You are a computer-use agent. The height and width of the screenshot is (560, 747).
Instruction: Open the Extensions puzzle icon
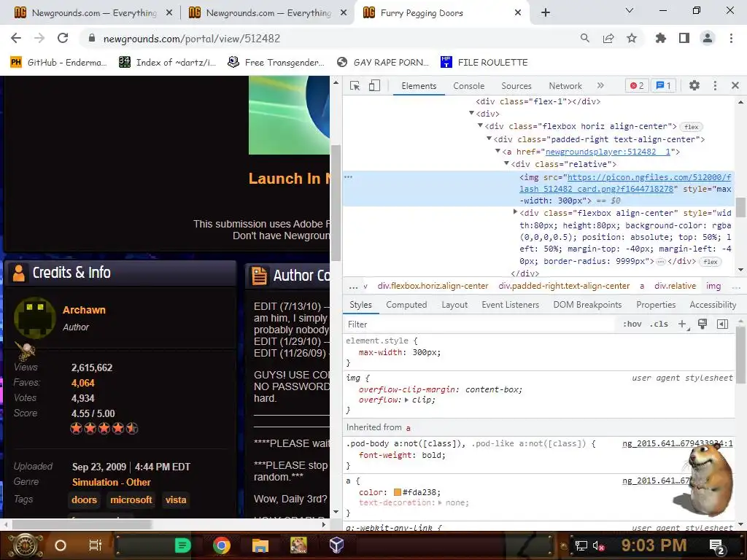click(x=660, y=38)
